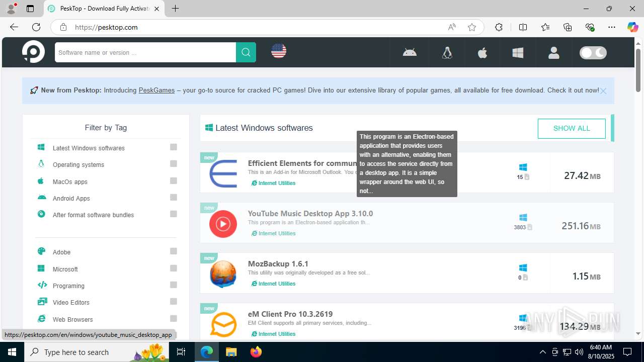Open a new browser tab

(175, 9)
